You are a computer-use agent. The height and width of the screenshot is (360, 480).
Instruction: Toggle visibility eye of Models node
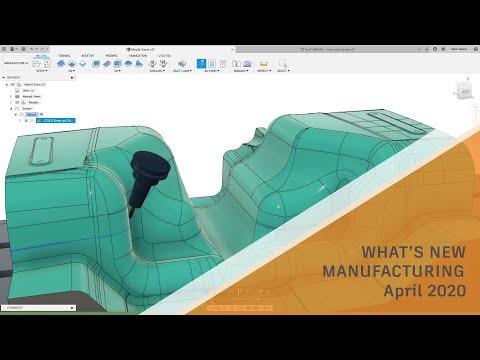[x=17, y=103]
